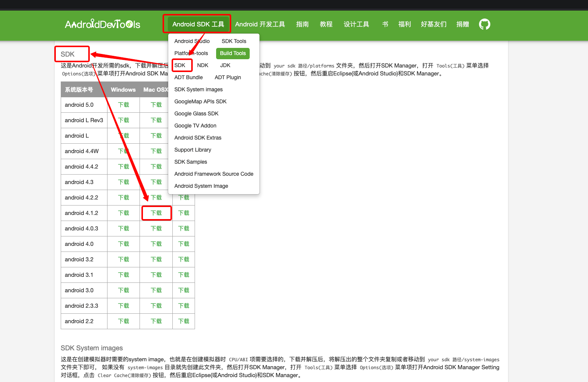The width and height of the screenshot is (588, 382).
Task: Open ADT Plugin from the dropdown
Action: [x=228, y=77]
